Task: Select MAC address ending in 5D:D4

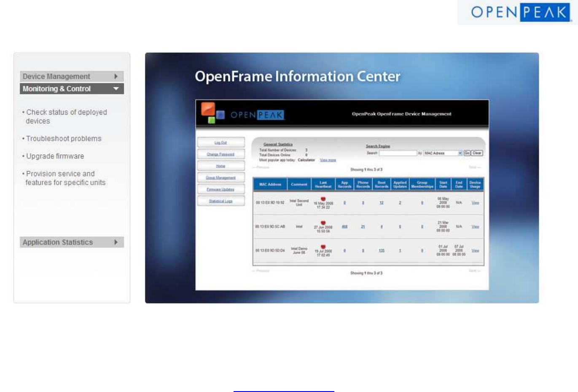Action: pos(270,251)
